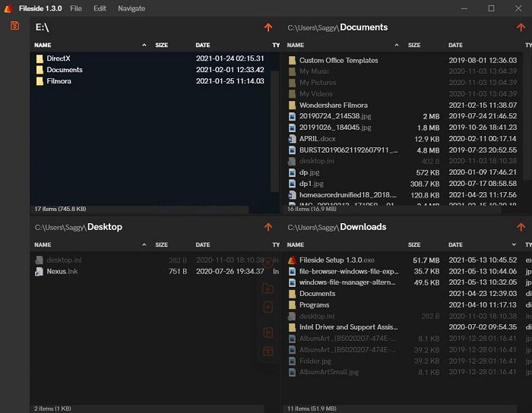Click the C:\Users\Saggy\ path link above Downloads
Image resolution: width=532 pixels, height=413 pixels.
pos(313,227)
